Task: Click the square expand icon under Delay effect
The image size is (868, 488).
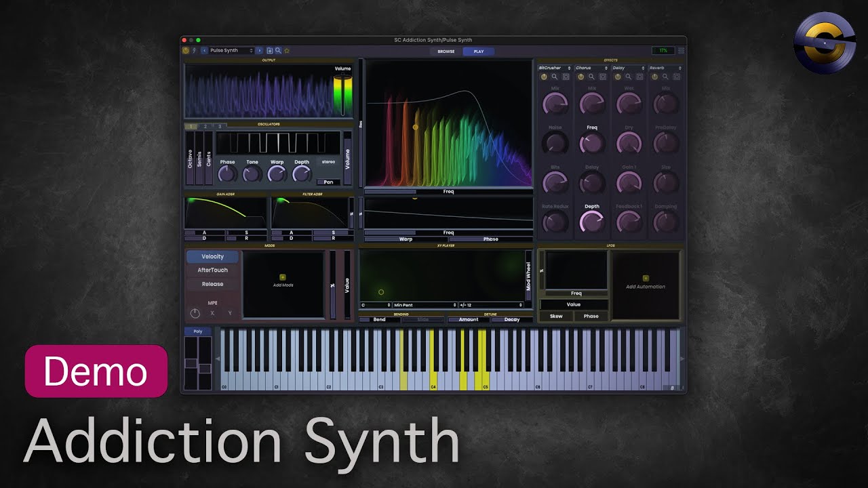Action: click(x=639, y=77)
